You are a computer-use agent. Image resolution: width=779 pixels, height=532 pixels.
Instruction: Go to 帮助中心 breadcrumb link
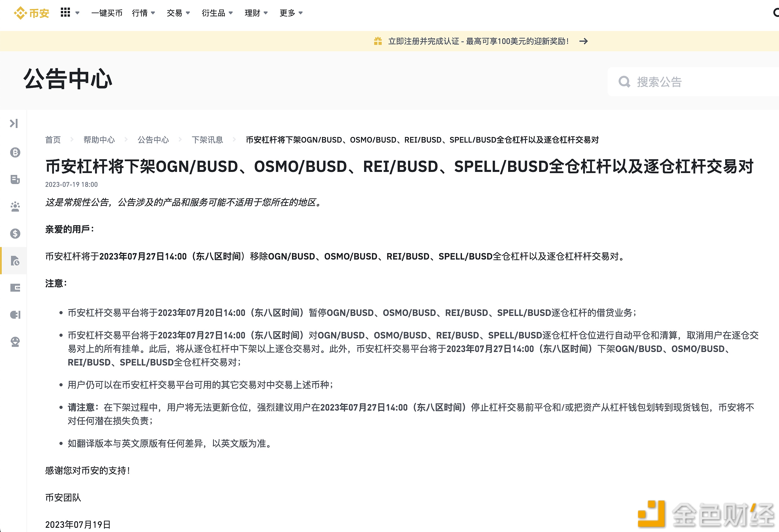pyautogui.click(x=99, y=140)
